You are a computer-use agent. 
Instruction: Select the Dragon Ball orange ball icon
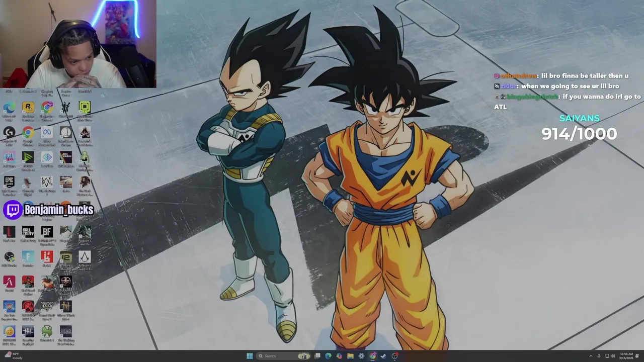pyautogui.click(x=9, y=335)
